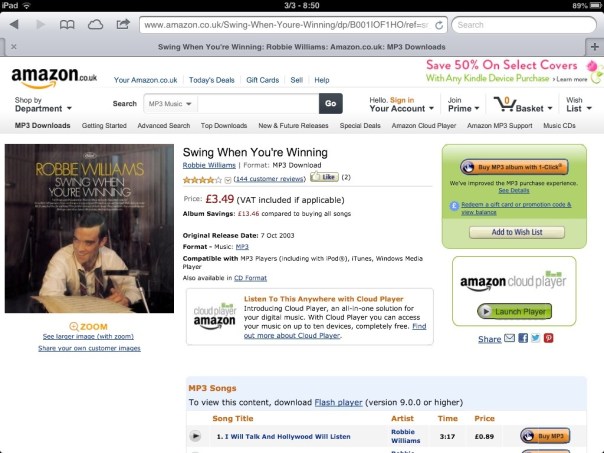Open the iCloud tabs cloud icon
The width and height of the screenshot is (604, 453).
[95, 25]
